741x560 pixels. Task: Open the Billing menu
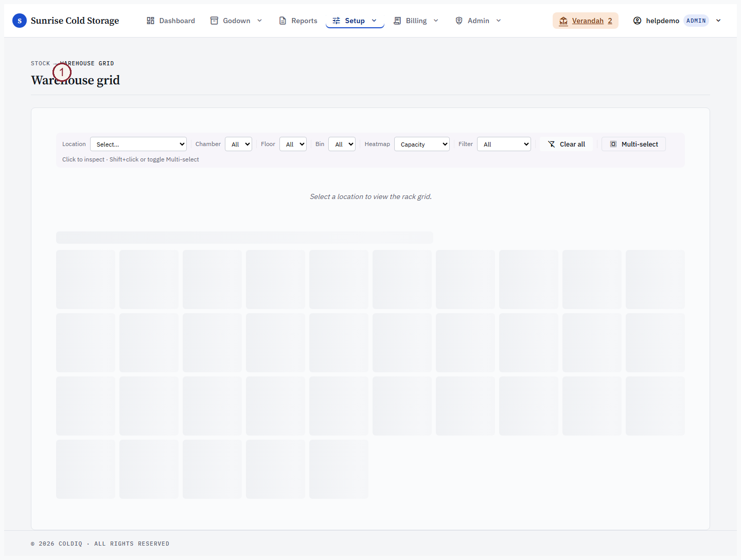click(x=416, y=21)
